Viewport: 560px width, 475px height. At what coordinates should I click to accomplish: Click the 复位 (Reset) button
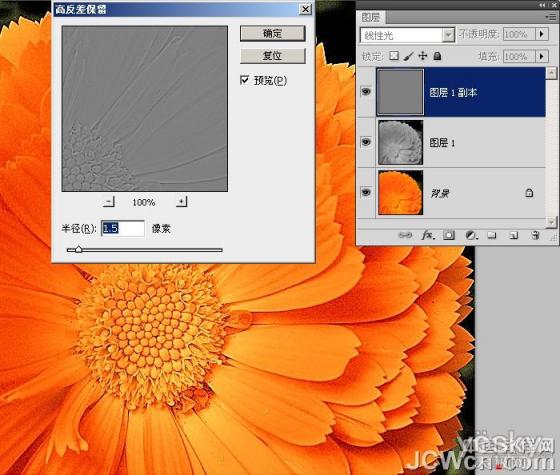272,56
